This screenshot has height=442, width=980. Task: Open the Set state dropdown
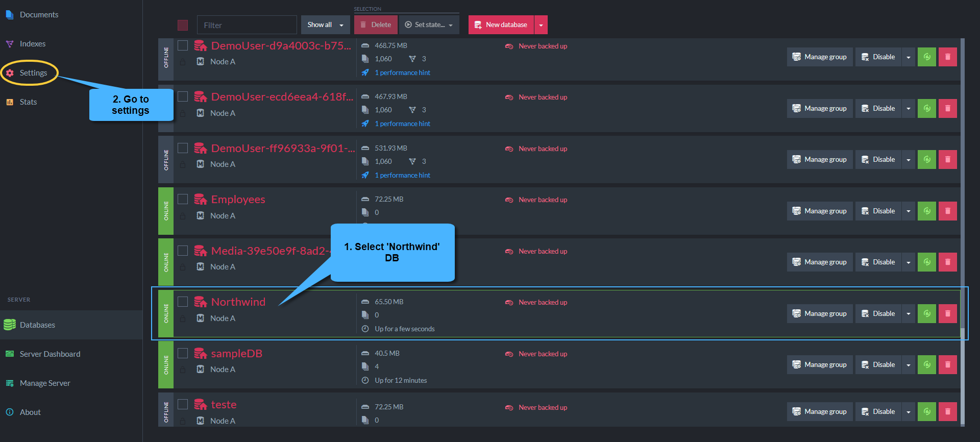point(429,25)
